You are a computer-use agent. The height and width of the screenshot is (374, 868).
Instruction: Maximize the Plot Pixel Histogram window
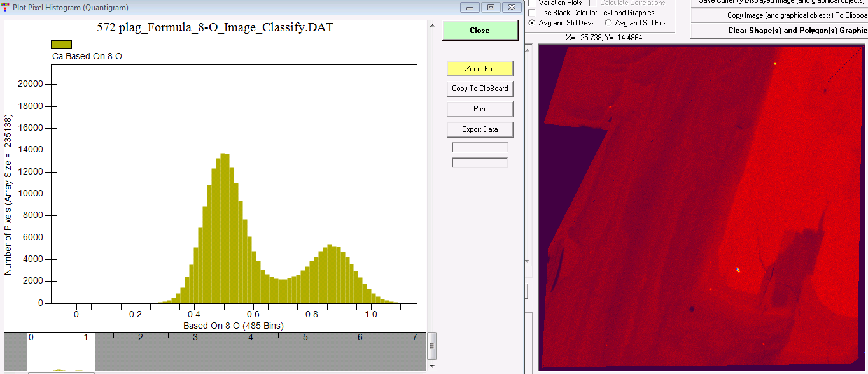(490, 8)
